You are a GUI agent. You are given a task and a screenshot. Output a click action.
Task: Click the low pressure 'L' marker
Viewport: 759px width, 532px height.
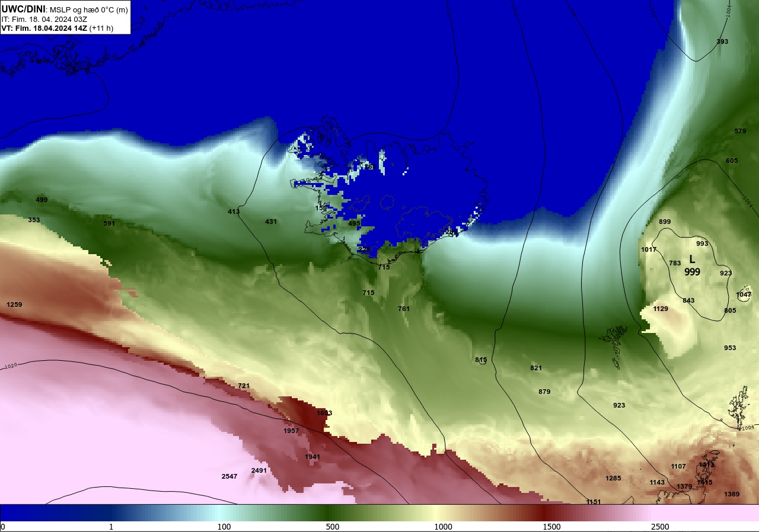click(692, 259)
